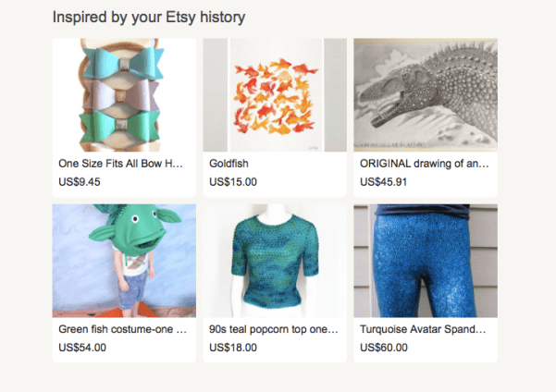View the green fish costume photo
This screenshot has height=392, width=556.
point(124,261)
